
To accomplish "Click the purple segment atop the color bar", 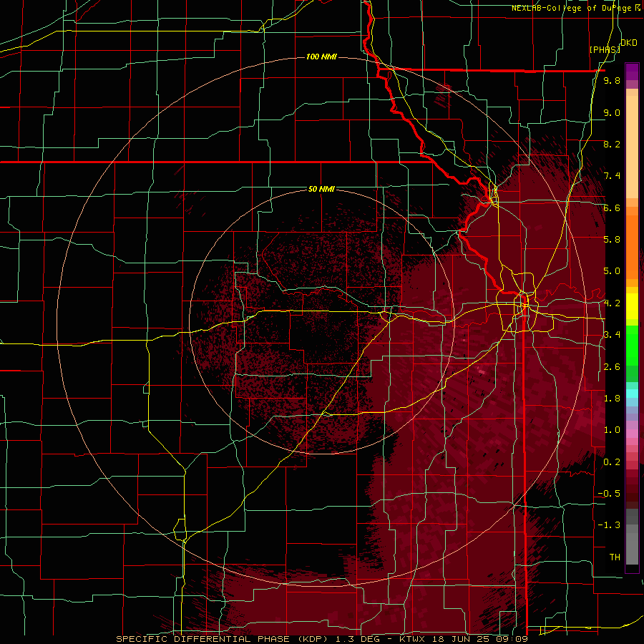I will [632, 72].
